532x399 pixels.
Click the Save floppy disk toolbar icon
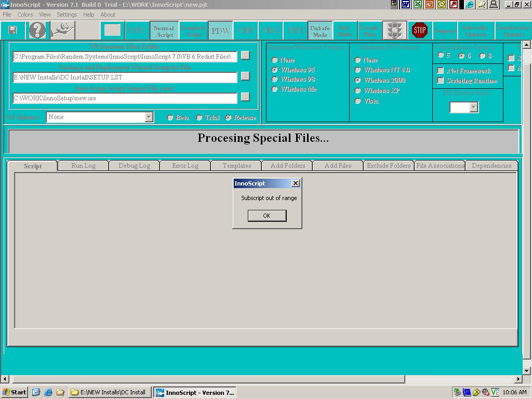(x=12, y=30)
